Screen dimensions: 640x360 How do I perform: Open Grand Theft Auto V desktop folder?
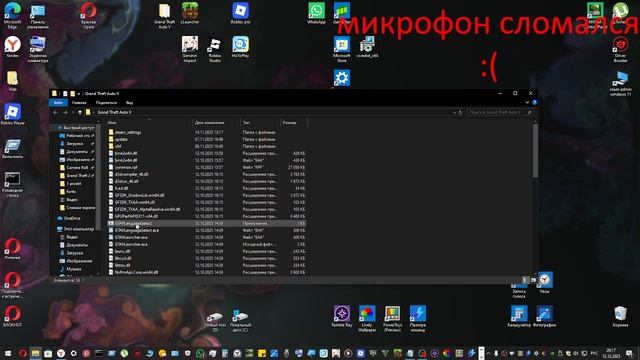tap(164, 16)
